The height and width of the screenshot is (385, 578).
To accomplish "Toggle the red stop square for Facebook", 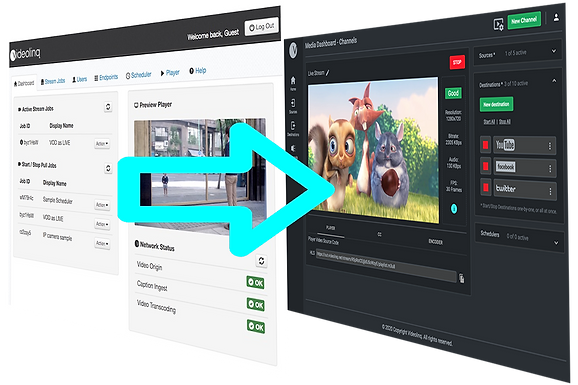I will pos(485,167).
